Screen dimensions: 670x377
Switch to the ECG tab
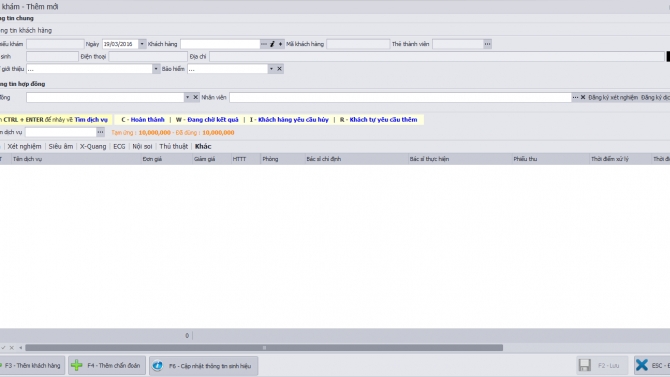tap(119, 146)
